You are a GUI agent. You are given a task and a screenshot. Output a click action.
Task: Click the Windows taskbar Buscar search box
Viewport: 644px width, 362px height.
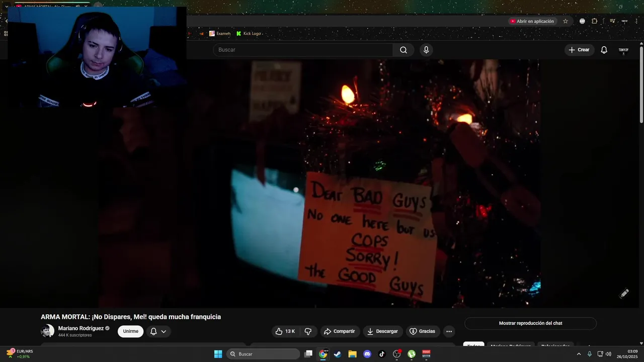point(263,354)
